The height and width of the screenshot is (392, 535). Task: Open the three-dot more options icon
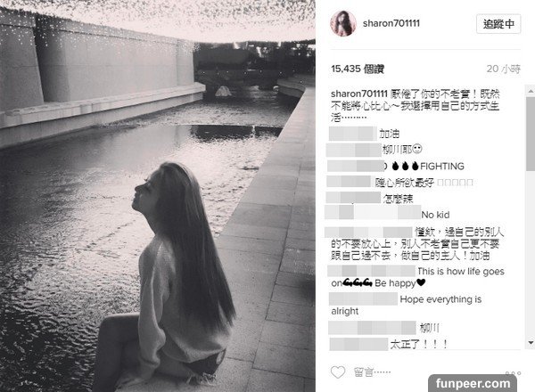coord(514,373)
